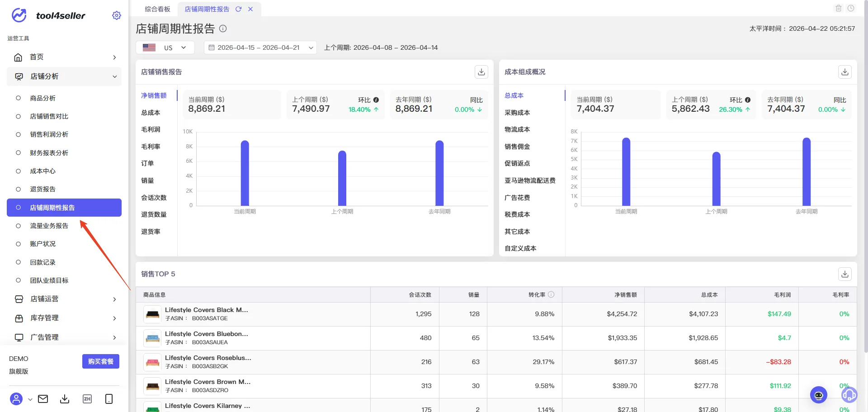Select 销售佣金 in cost overview
The height and width of the screenshot is (412, 868).
pyautogui.click(x=517, y=147)
